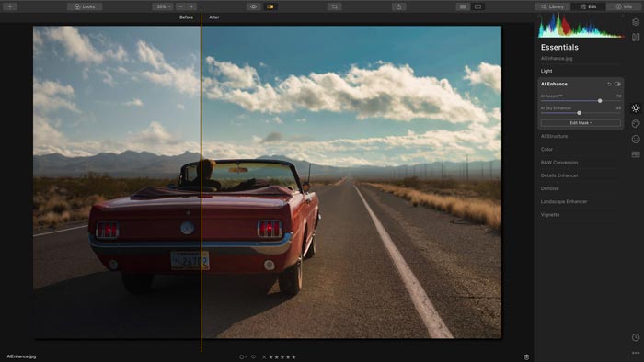Expand the Landscape Enhancer tool
Screen dimensions: 644x362
(563, 202)
